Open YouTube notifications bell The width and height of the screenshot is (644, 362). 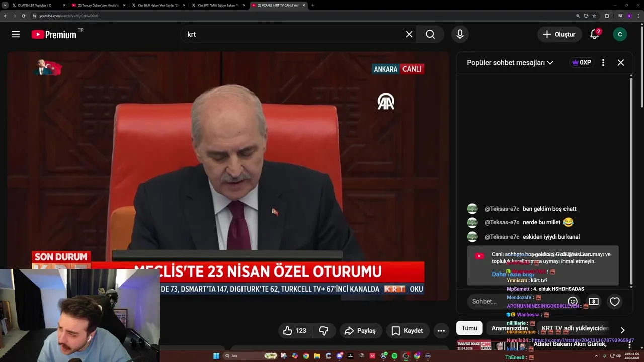[x=595, y=34]
